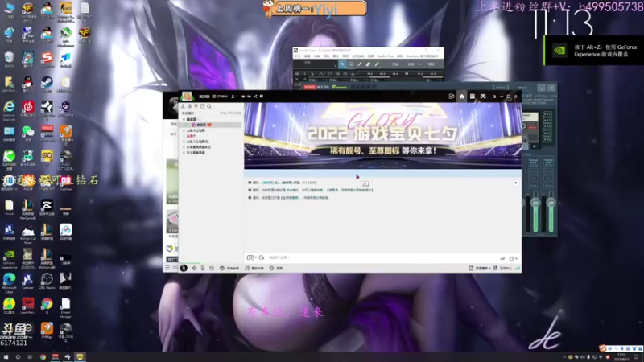Toggle the B2 output button in VoiceMeeter

click(547, 139)
